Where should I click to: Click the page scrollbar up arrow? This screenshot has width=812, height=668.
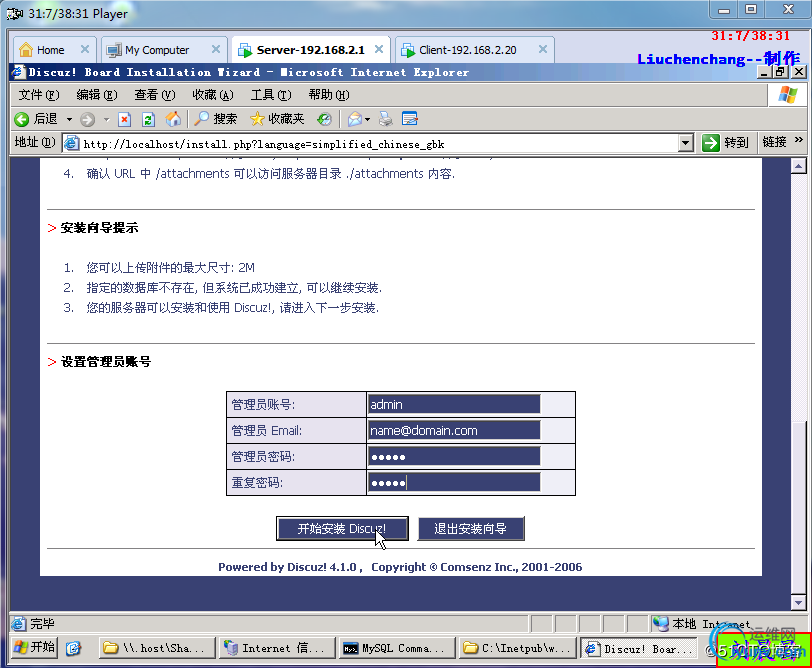pos(799,166)
